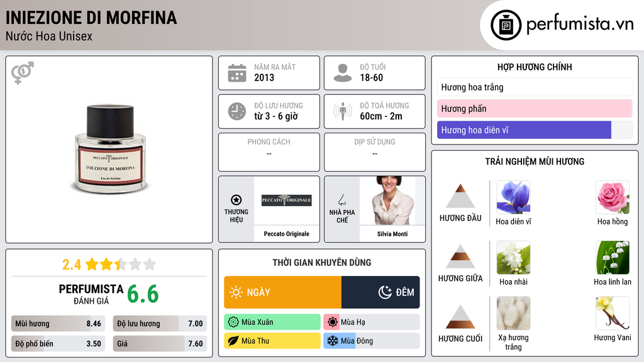Click the clock icon for Độ lưu hương
Screen dimensions: 644x362
point(237,111)
